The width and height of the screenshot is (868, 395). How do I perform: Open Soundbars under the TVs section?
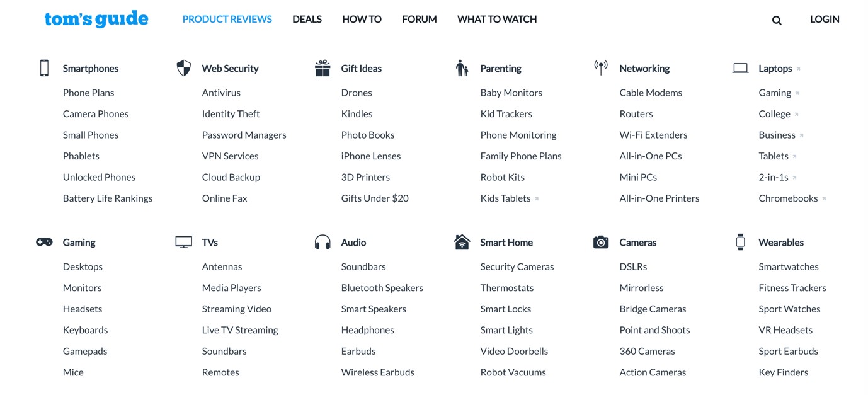coord(224,351)
